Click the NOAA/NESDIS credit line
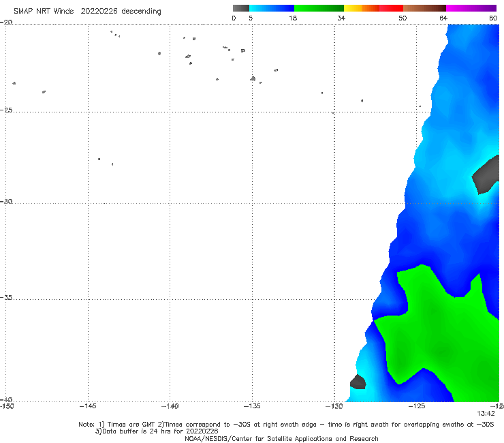Screen dimensions: 504x443 [281, 438]
